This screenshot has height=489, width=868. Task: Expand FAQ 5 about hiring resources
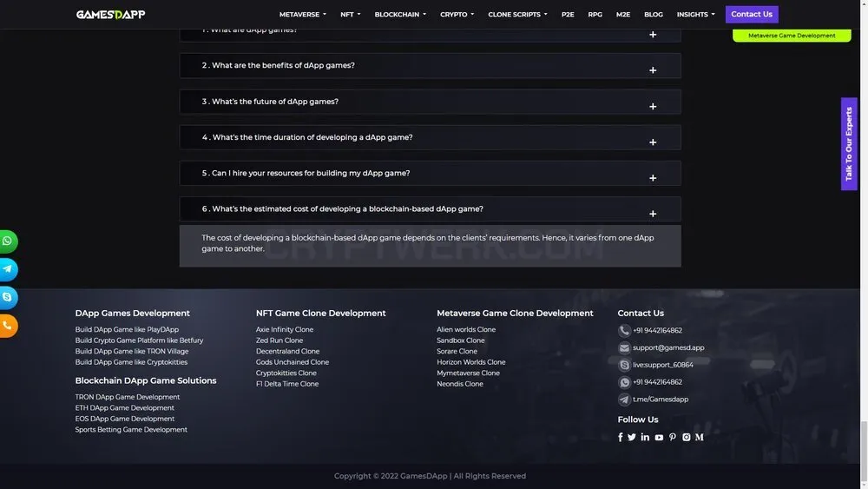click(431, 174)
